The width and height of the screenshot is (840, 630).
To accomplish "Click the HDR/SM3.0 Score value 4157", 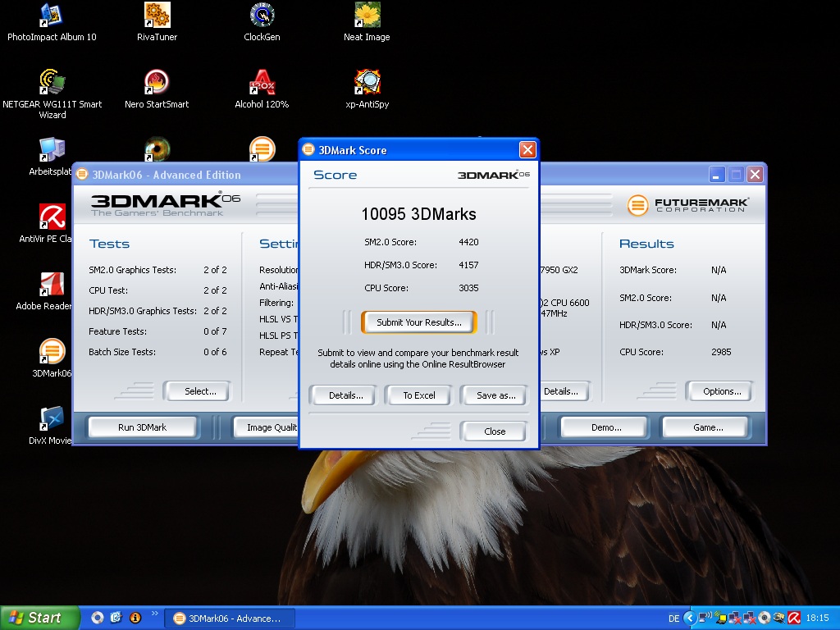I will tap(468, 265).
